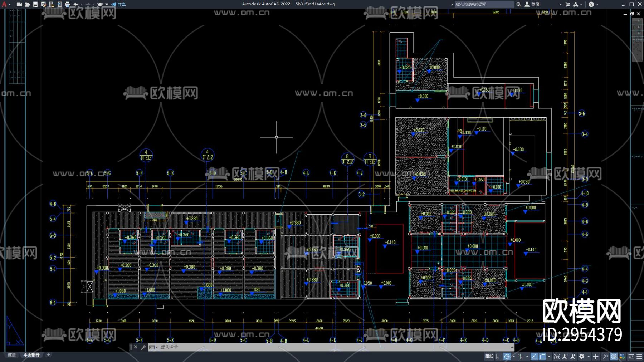Click the Plot printer icon
The image size is (644, 362).
point(68,4)
